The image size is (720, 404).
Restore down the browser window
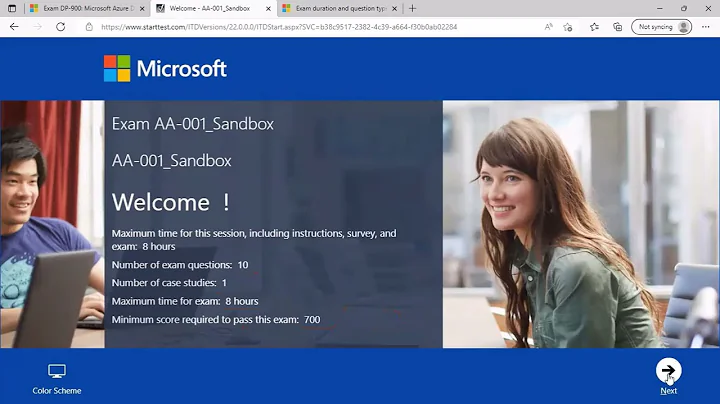click(684, 8)
